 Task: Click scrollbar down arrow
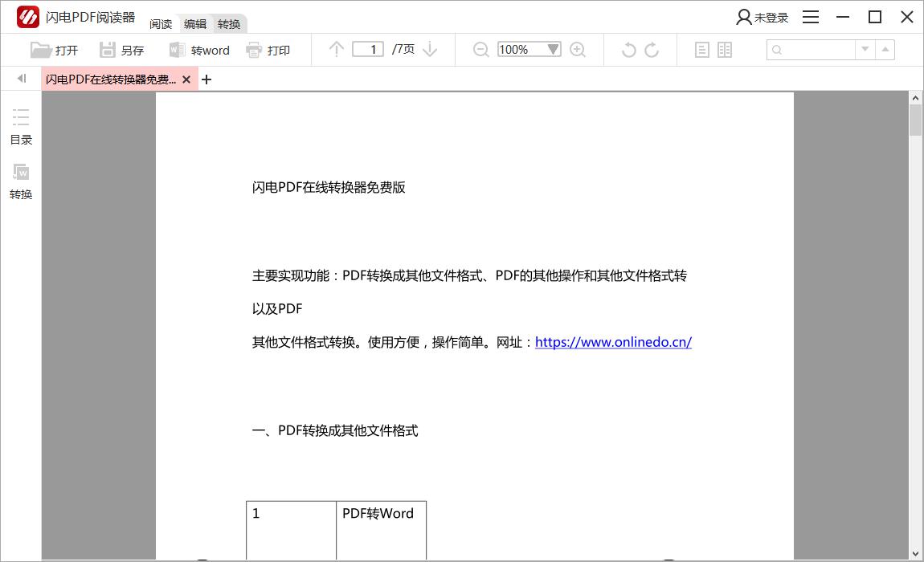pyautogui.click(x=915, y=554)
